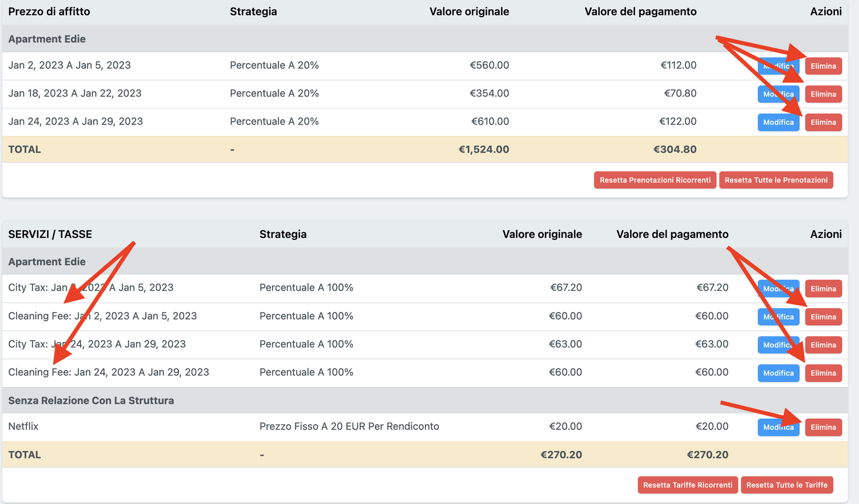Image resolution: width=859 pixels, height=504 pixels.
Task: Click Elimina on the Netflix row
Action: 823,427
